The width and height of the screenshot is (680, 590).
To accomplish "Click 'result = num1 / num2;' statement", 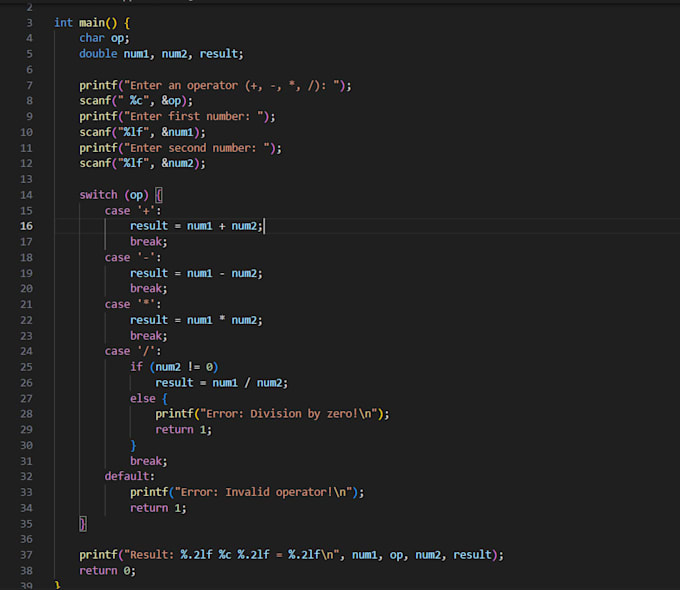I will pyautogui.click(x=222, y=383).
